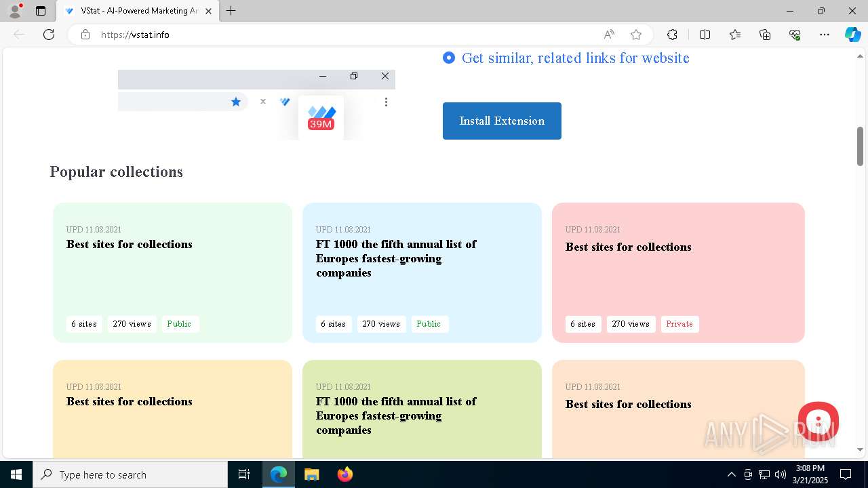Viewport: 868px width, 488px height.
Task: Open File Explorer from the taskbar
Action: pyautogui.click(x=311, y=474)
